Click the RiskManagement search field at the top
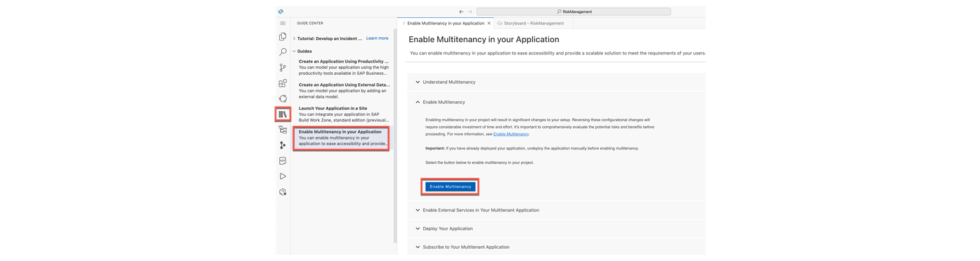 (x=573, y=12)
